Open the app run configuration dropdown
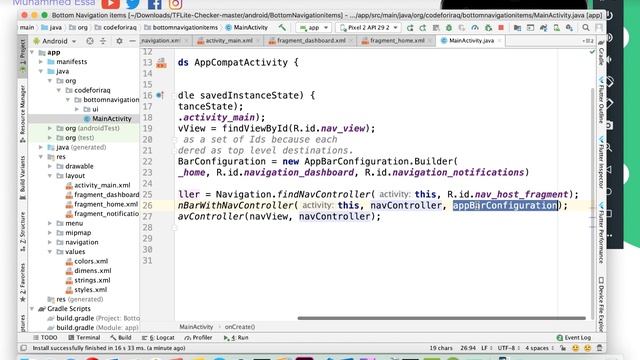The height and width of the screenshot is (360, 640). pyautogui.click(x=314, y=28)
